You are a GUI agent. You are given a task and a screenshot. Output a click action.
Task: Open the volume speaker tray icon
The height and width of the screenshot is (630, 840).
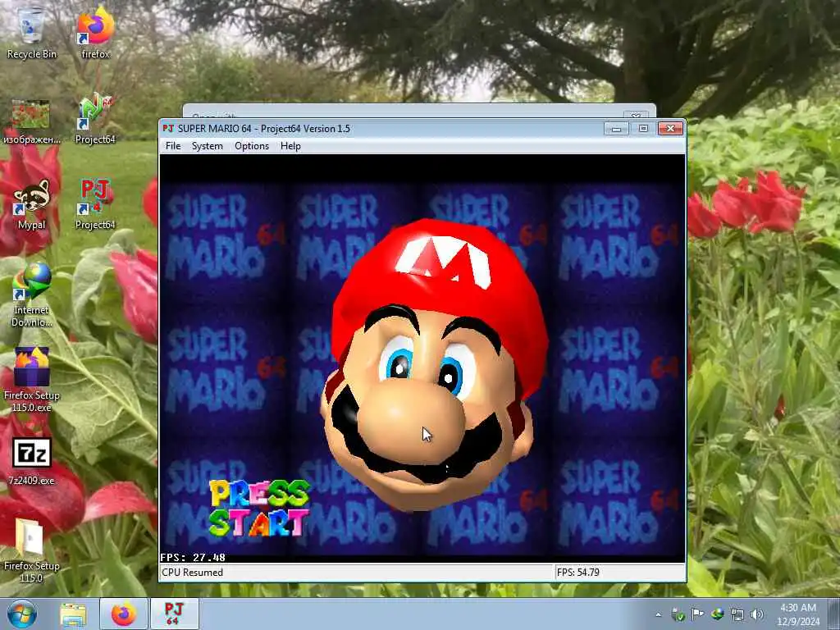pyautogui.click(x=757, y=614)
